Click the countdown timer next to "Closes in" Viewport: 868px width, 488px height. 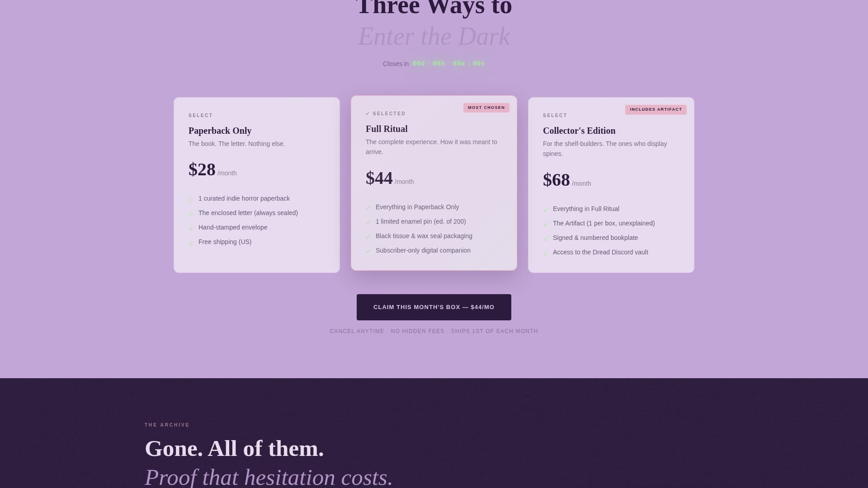click(x=448, y=63)
